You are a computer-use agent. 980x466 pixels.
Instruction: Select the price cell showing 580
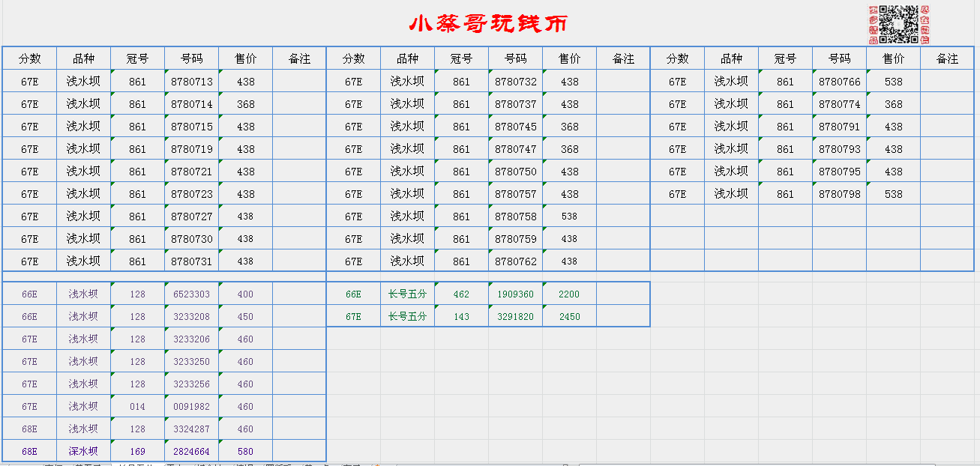point(245,452)
